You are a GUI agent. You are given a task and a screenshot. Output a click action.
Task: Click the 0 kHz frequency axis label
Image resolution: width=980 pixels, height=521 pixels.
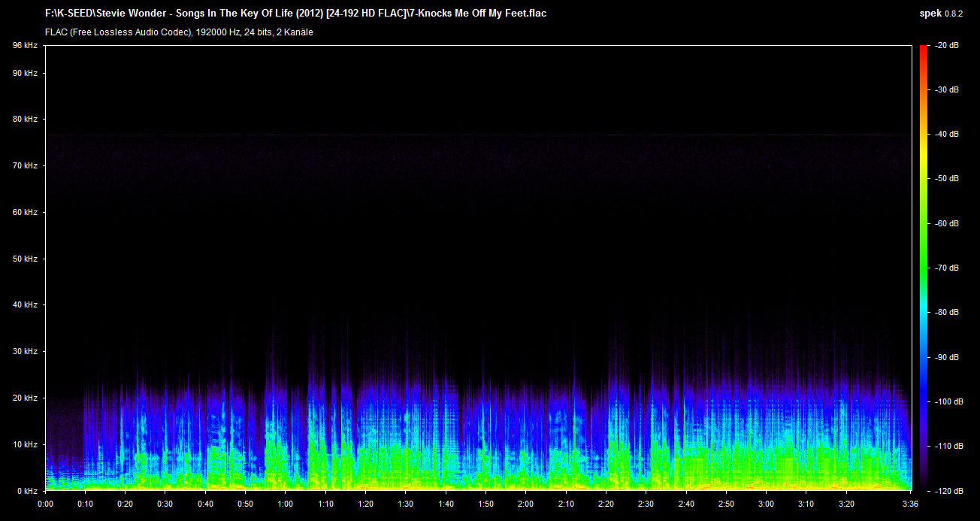[x=26, y=490]
